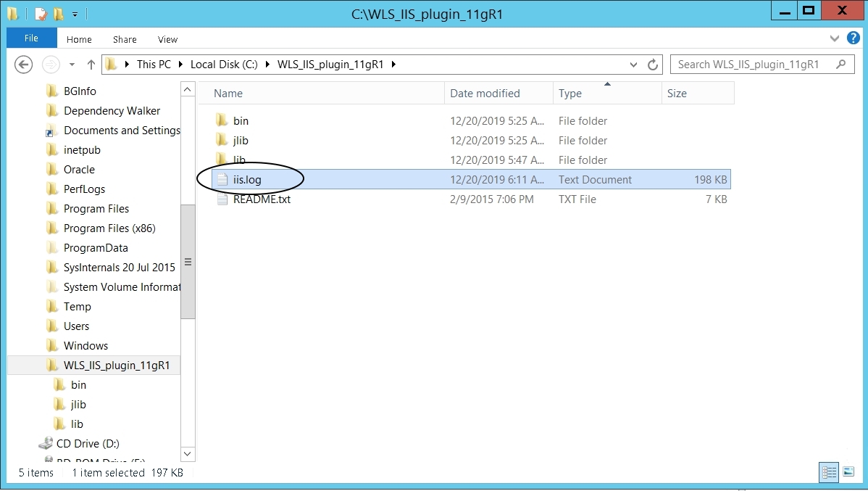Screen dimensions: 868x491
Task: Select inetpub folder in navigation tree
Action: (82, 149)
